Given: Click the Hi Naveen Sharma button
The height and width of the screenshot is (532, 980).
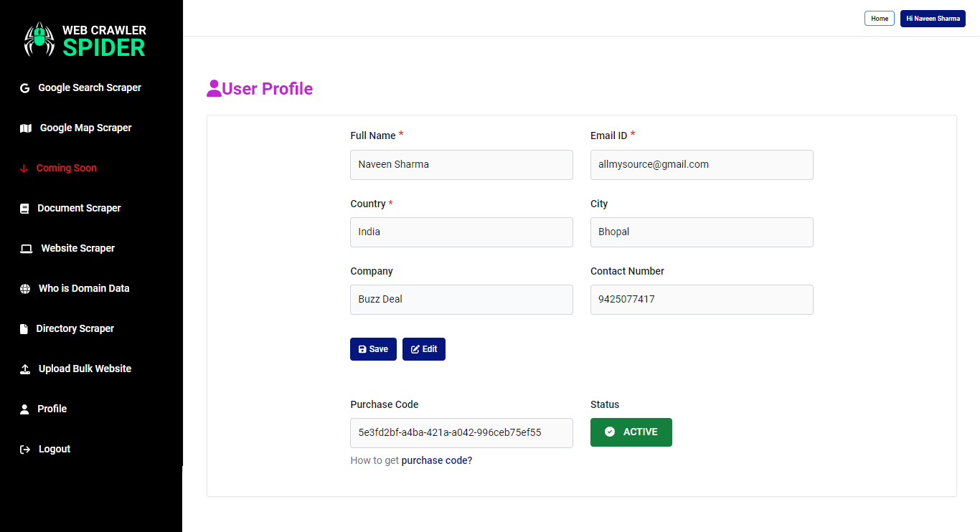Looking at the screenshot, I should coord(933,18).
